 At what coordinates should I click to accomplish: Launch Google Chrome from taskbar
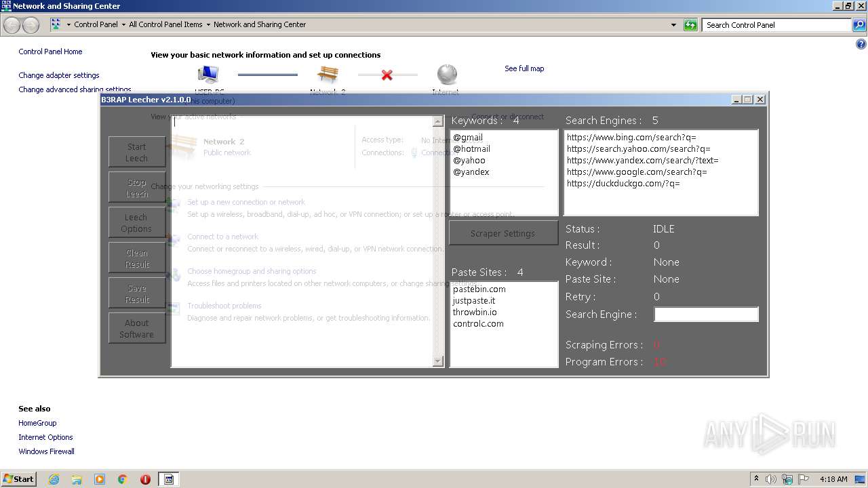click(x=123, y=479)
